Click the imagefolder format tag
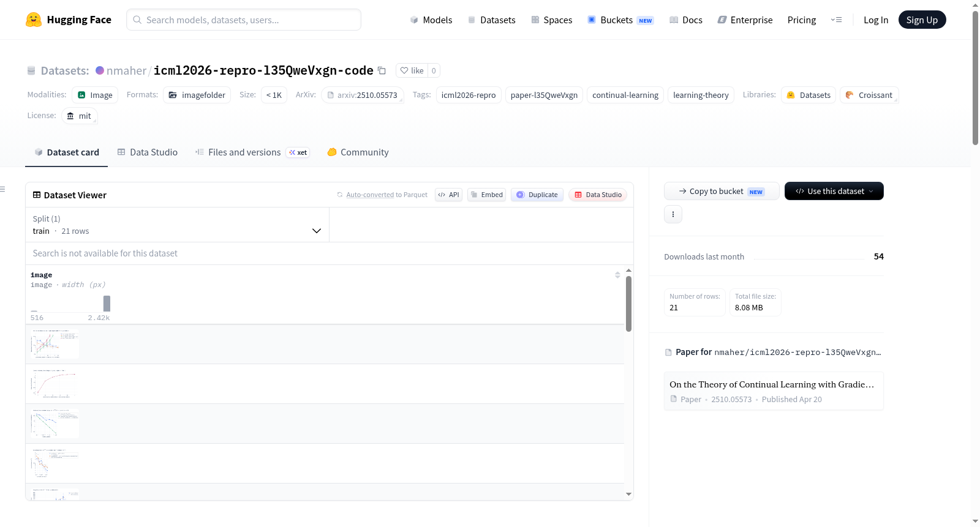Image resolution: width=980 pixels, height=527 pixels. [x=197, y=95]
